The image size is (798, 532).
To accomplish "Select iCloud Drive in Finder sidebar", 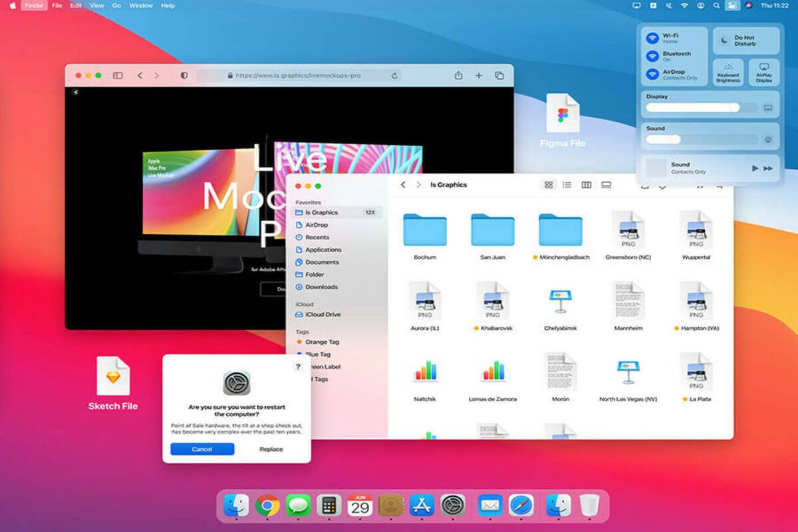I will pos(323,315).
